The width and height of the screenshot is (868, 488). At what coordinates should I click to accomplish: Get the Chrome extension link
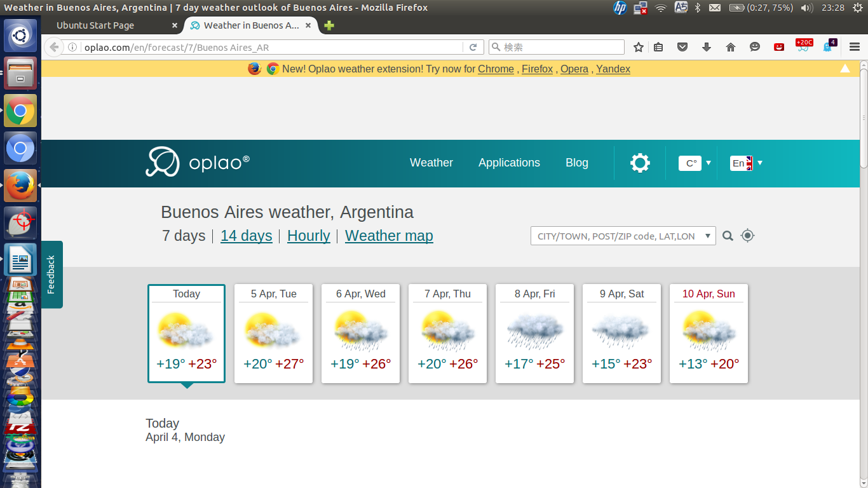496,69
